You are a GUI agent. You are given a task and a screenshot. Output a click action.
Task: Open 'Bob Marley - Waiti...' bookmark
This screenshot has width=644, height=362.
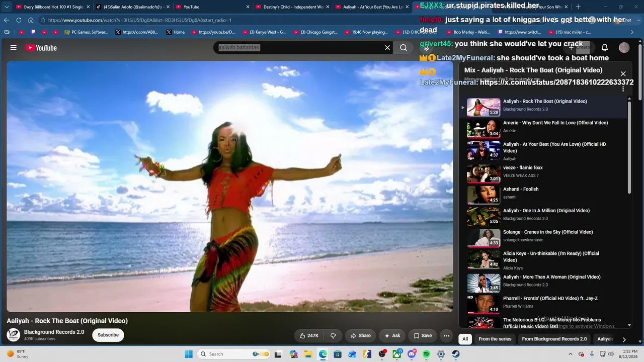point(467,32)
